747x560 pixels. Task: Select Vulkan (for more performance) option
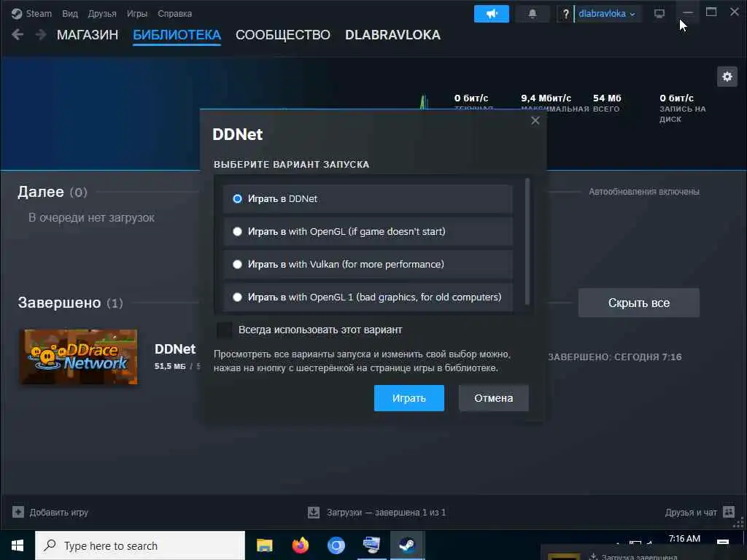coord(368,264)
